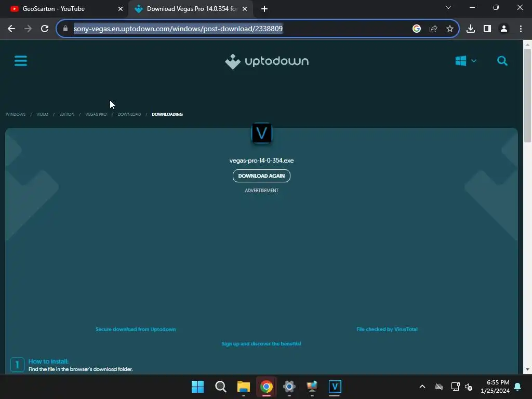This screenshot has width=532, height=399.
Task: Click the Uptodown search magnifier icon
Action: (x=502, y=61)
